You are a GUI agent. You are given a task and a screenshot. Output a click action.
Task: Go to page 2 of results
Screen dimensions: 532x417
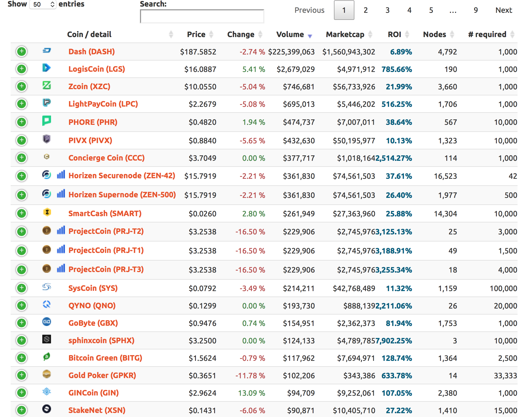pyautogui.click(x=366, y=10)
